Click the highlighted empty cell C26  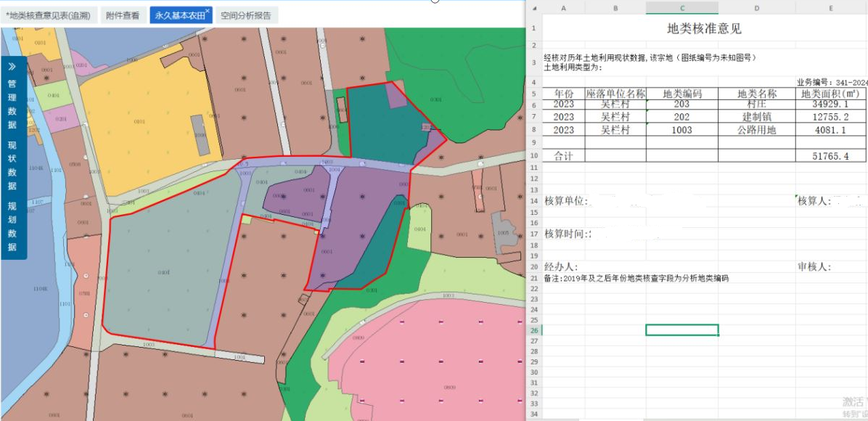(x=682, y=330)
